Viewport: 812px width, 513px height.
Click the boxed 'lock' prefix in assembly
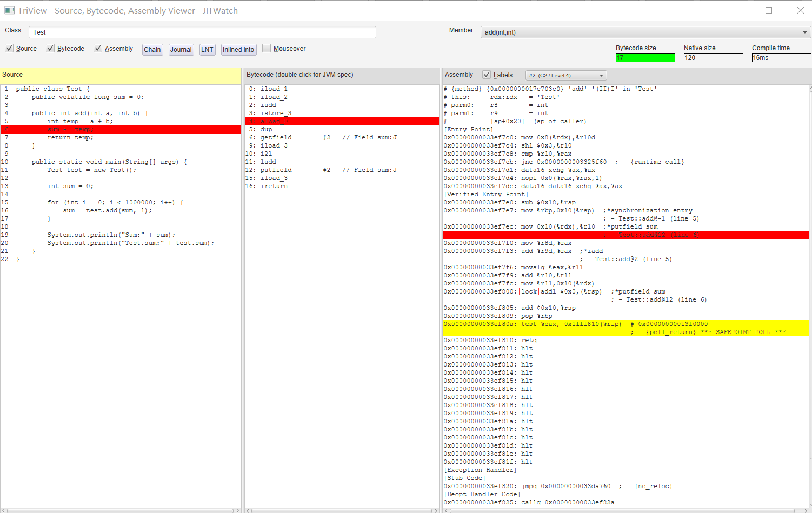click(x=529, y=291)
